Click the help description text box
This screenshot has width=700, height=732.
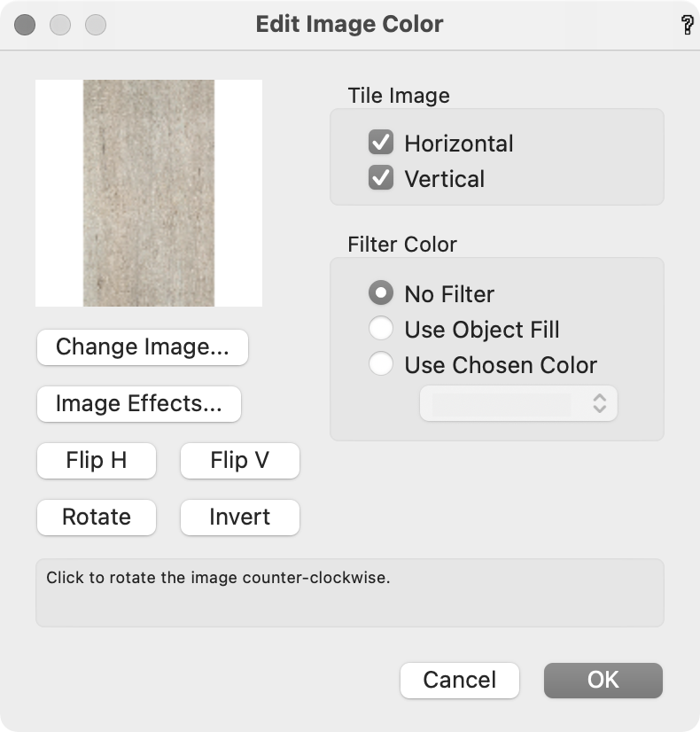pyautogui.click(x=350, y=593)
